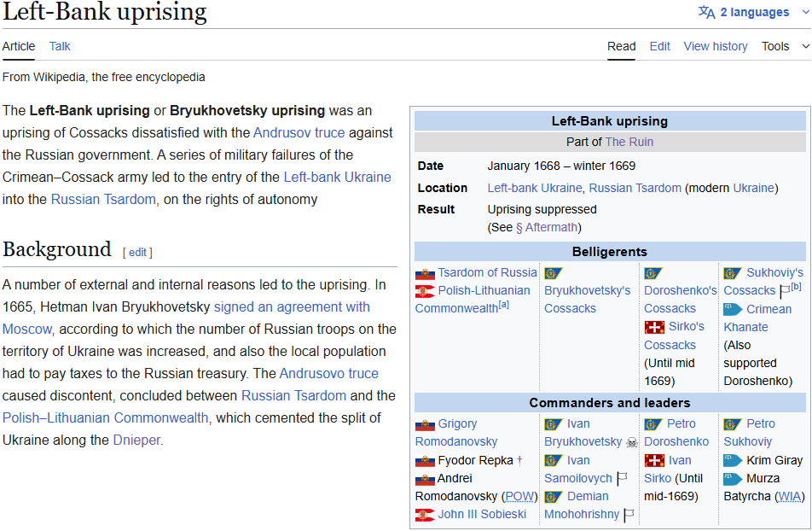Click the Bryukhovetsky's Cossacks banner icon
The image size is (812, 531).
tap(554, 273)
